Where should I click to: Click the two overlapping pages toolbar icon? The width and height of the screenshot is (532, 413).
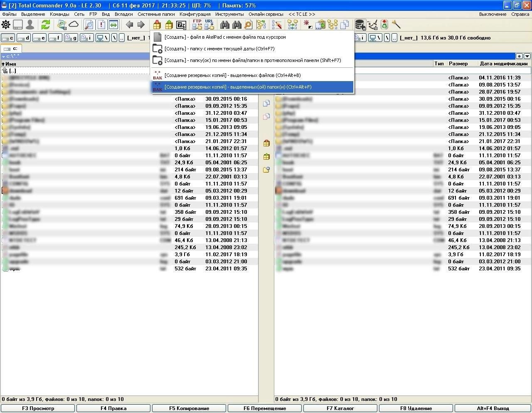coord(345,25)
